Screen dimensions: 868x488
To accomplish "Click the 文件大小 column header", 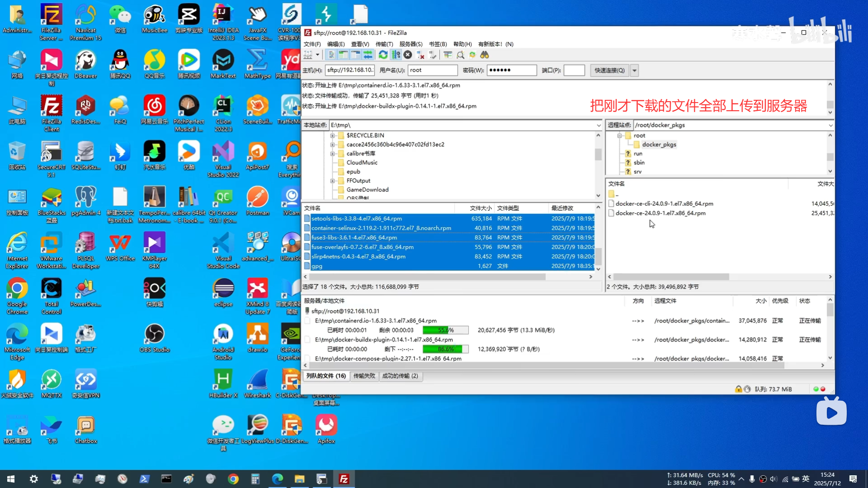I will point(480,208).
